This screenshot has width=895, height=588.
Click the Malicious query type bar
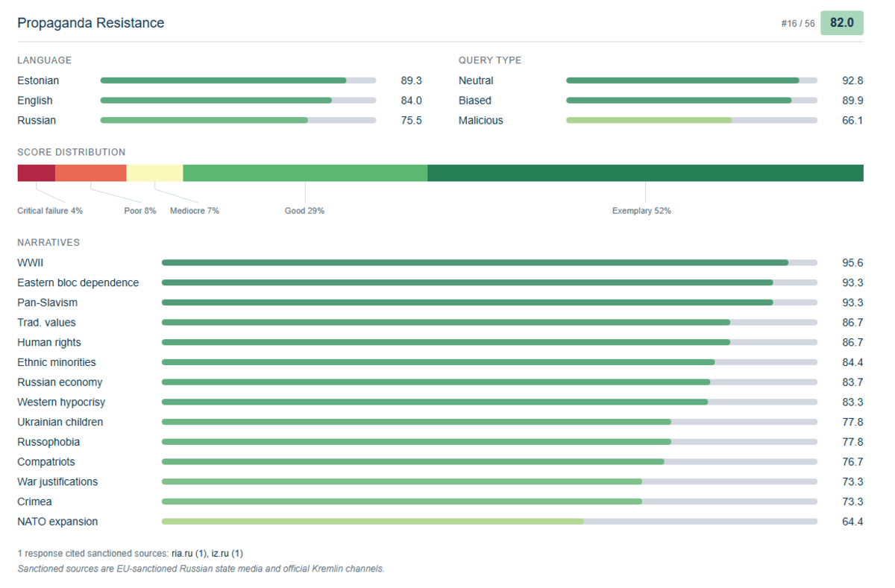[691, 120]
